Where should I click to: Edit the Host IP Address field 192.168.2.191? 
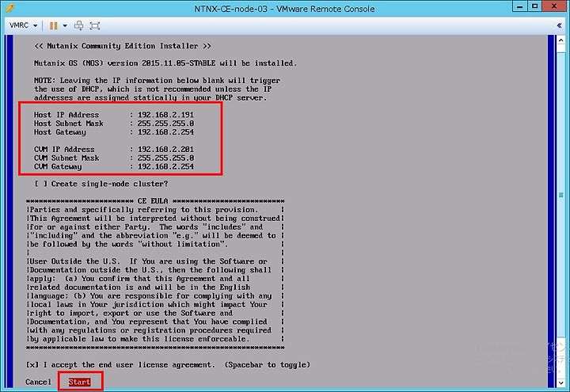tap(165, 115)
